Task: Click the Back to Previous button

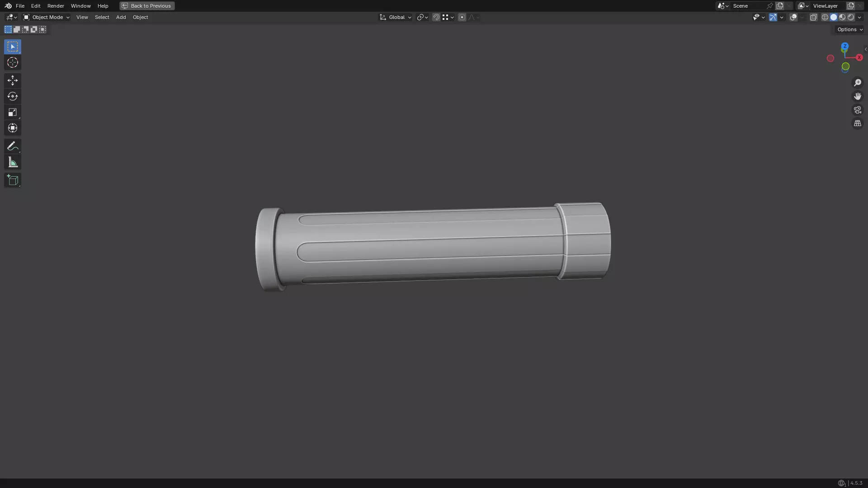Action: 147,6
